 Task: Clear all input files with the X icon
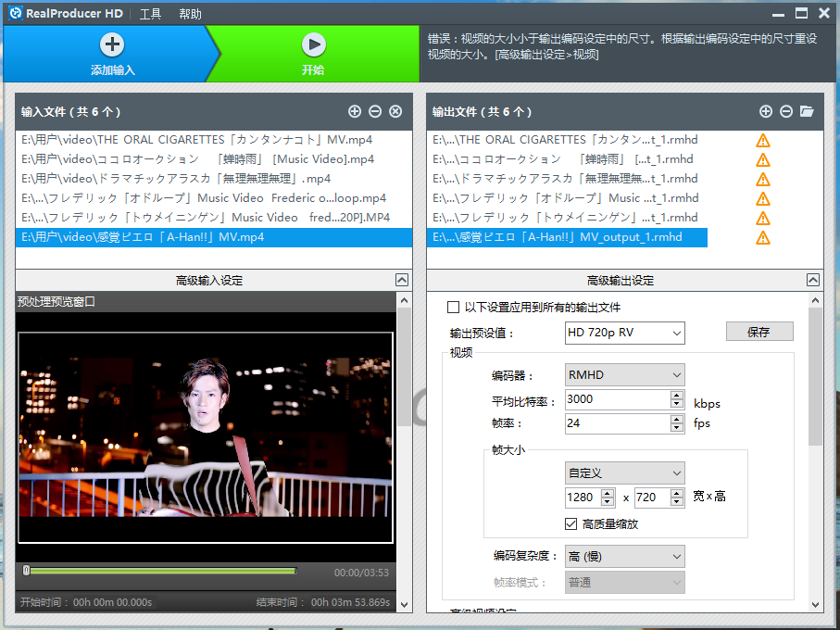click(x=395, y=111)
